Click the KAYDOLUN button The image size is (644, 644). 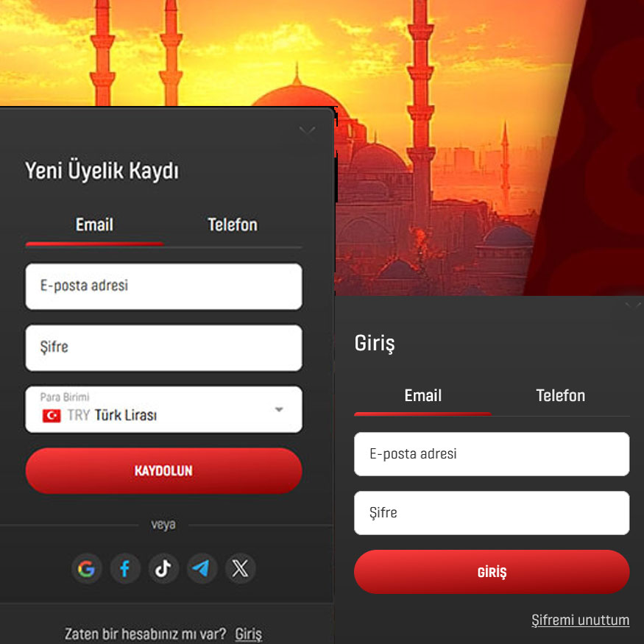click(164, 471)
